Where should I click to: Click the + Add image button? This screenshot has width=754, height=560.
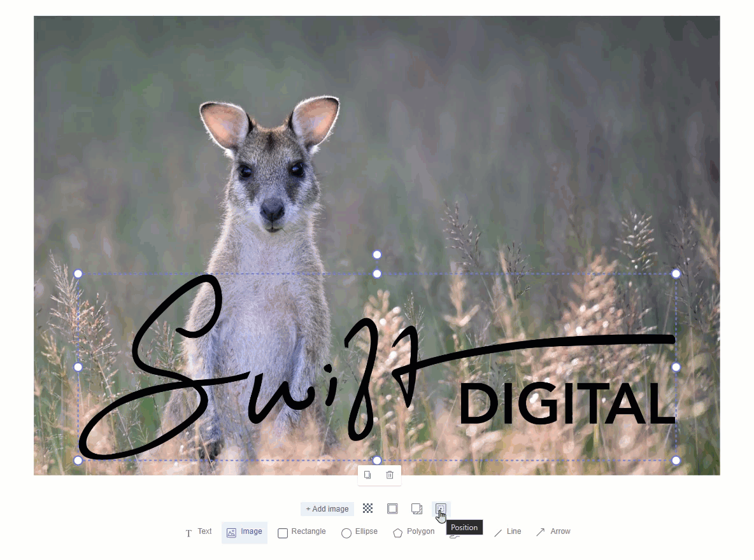tap(327, 509)
